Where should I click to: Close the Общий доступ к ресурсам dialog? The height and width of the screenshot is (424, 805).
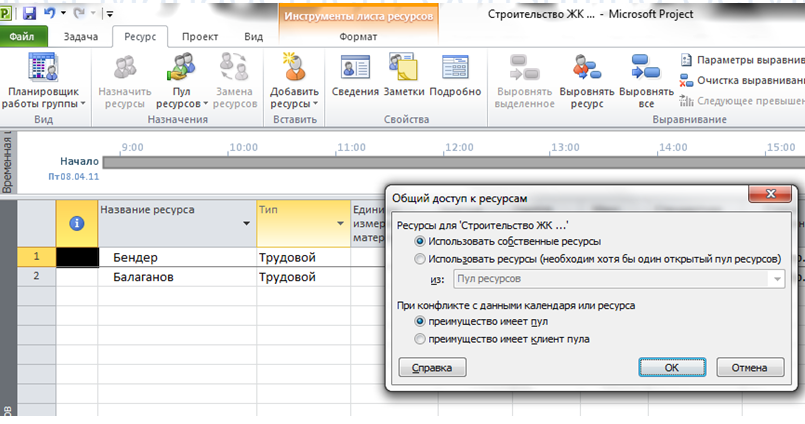click(x=770, y=194)
